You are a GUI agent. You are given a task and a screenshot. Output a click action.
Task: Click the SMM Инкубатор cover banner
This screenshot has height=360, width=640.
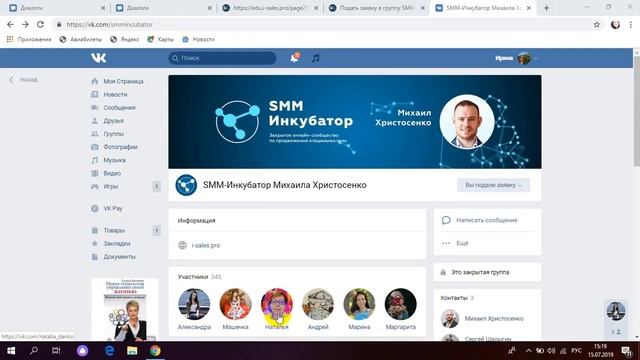click(355, 122)
